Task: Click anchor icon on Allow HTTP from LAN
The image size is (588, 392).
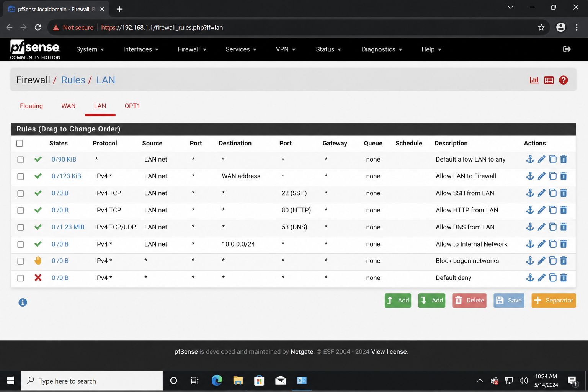Action: (530, 210)
